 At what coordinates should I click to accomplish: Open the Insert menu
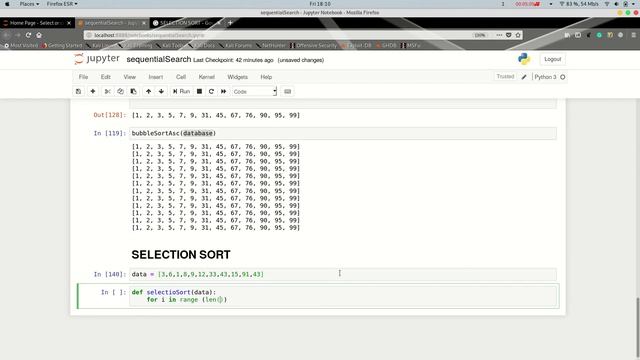pyautogui.click(x=156, y=77)
